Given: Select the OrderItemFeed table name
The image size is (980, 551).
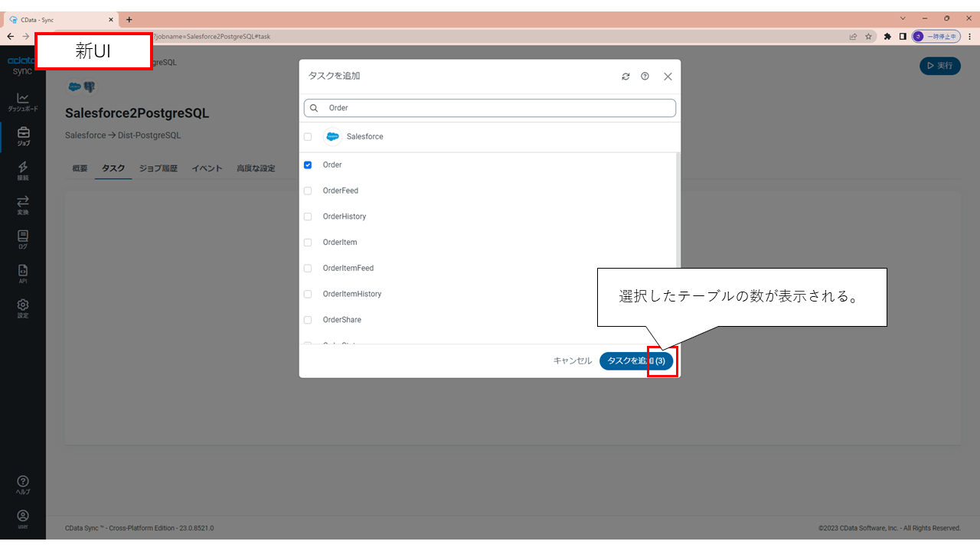Looking at the screenshot, I should coord(348,269).
